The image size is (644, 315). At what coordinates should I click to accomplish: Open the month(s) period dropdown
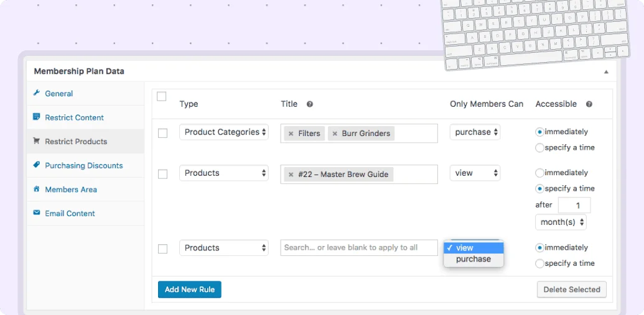click(561, 222)
